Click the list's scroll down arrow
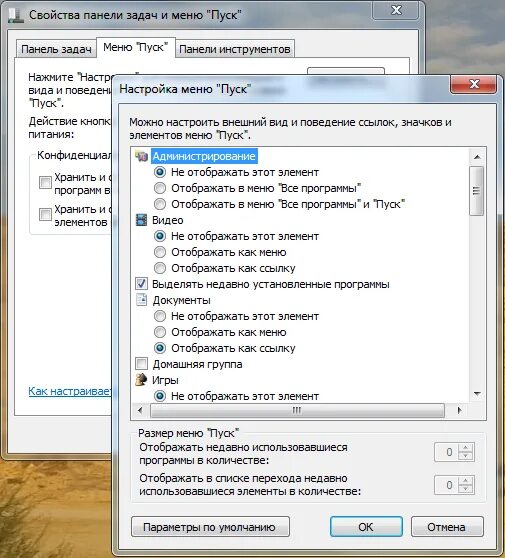 pos(477,394)
